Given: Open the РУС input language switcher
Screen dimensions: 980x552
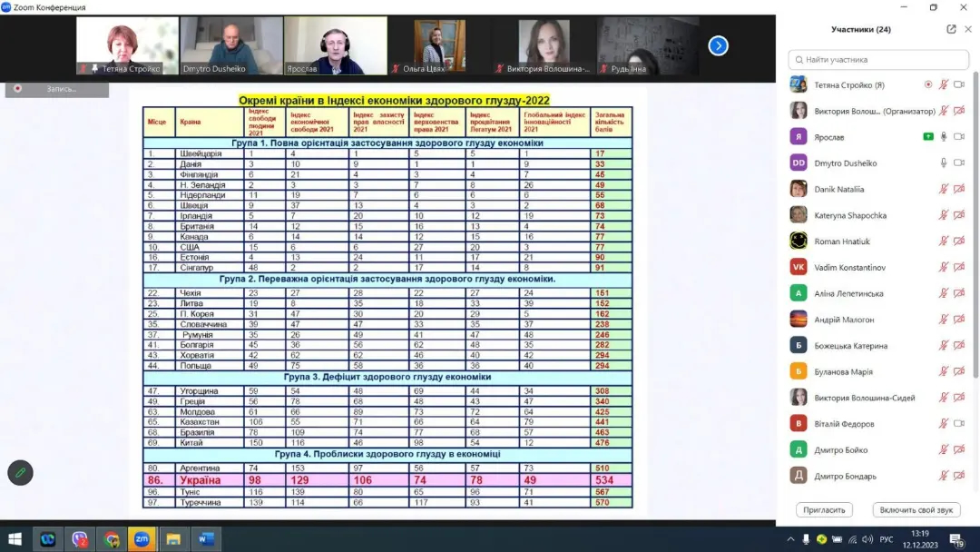Looking at the screenshot, I should pos(886,539).
